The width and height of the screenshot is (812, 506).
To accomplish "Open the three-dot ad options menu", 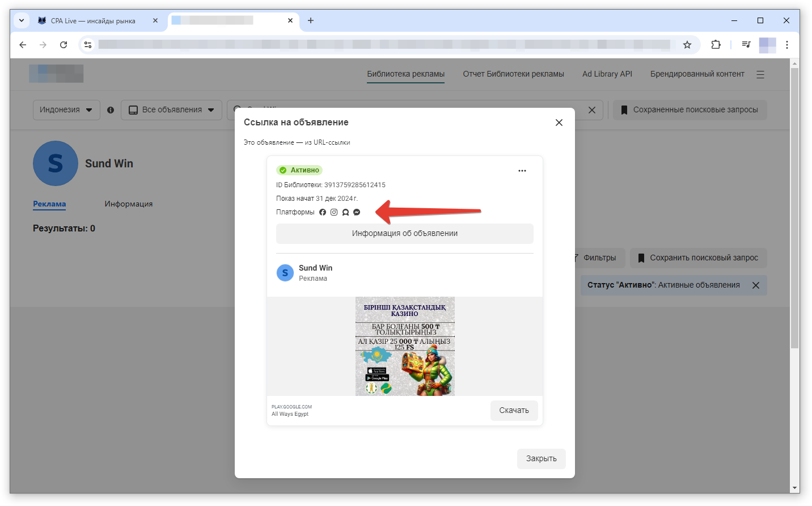I will pyautogui.click(x=522, y=171).
